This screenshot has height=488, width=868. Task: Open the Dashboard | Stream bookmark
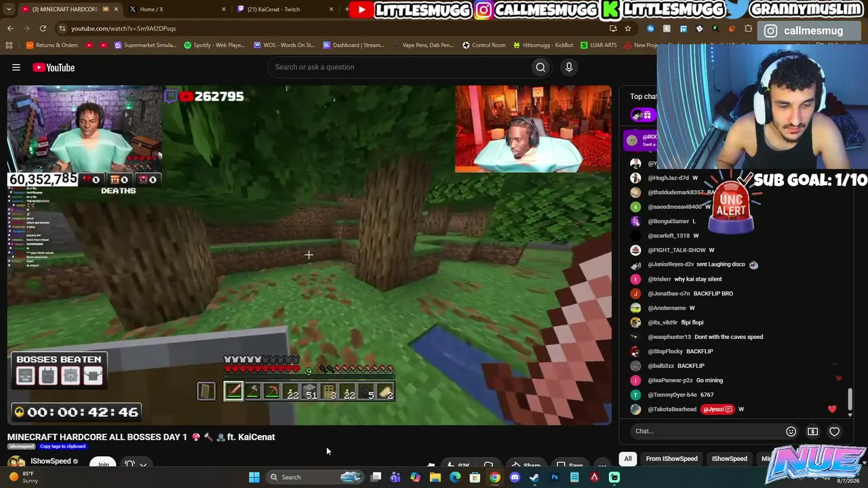tap(353, 45)
